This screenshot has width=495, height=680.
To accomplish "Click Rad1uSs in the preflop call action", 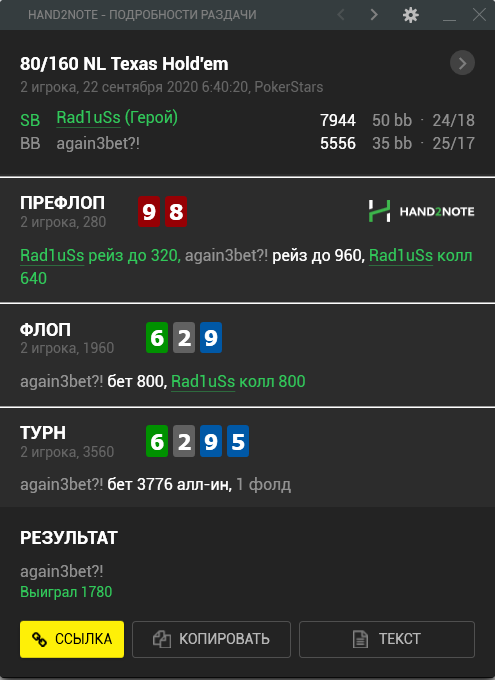I will tap(401, 255).
